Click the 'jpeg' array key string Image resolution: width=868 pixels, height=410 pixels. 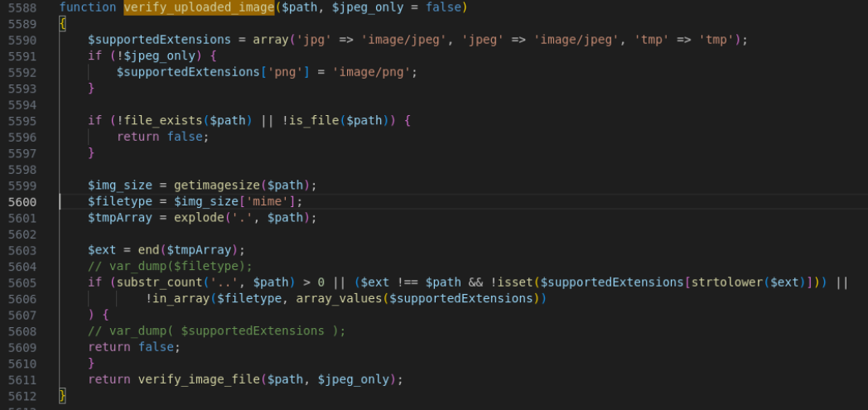coord(483,40)
